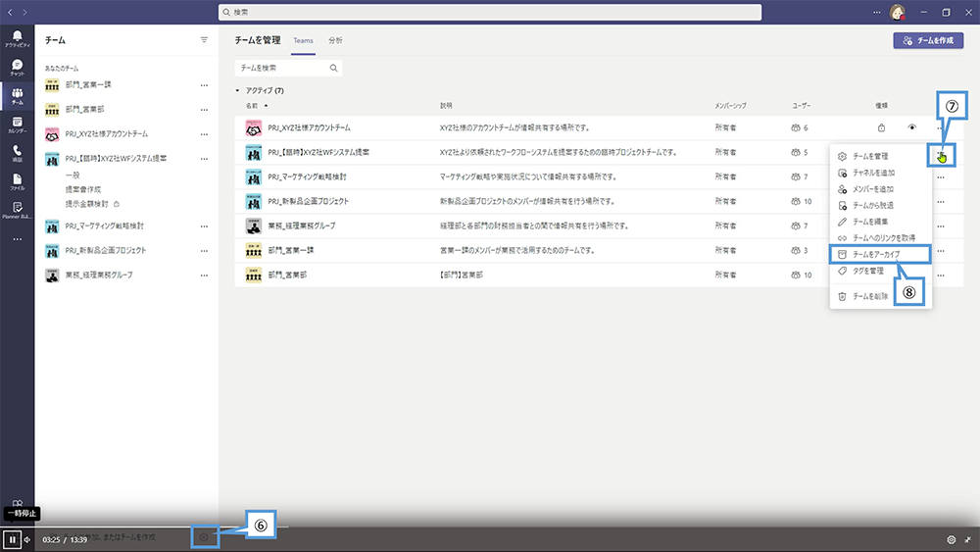
Task: Open Planner app in the app bar
Action: click(17, 210)
